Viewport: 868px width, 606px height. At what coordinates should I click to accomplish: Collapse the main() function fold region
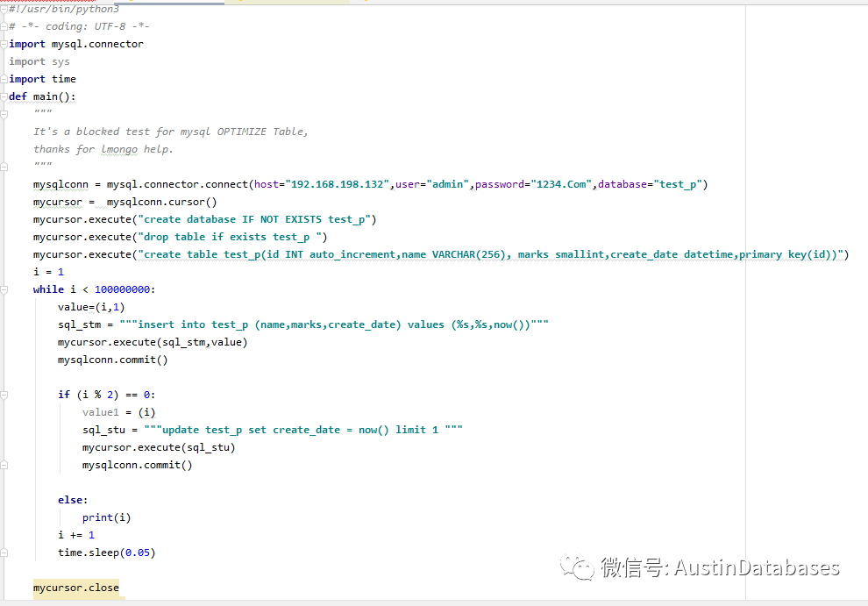coord(4,96)
